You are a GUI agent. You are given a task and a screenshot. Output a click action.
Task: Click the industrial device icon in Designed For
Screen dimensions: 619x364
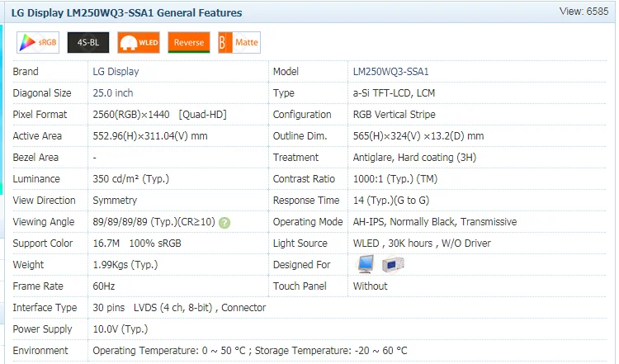click(393, 264)
